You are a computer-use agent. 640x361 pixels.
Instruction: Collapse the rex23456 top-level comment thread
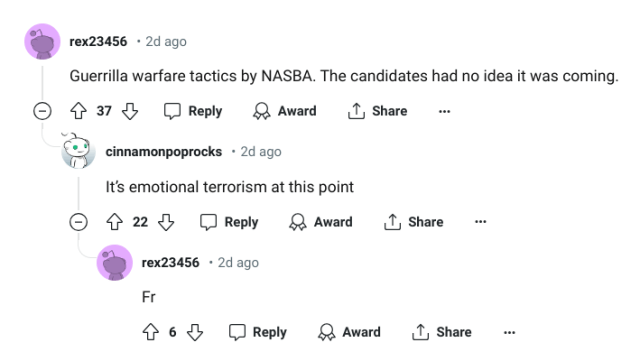click(x=42, y=111)
